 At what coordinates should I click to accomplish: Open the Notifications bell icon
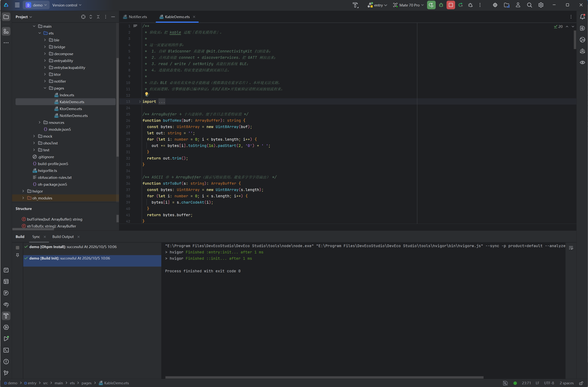582,17
